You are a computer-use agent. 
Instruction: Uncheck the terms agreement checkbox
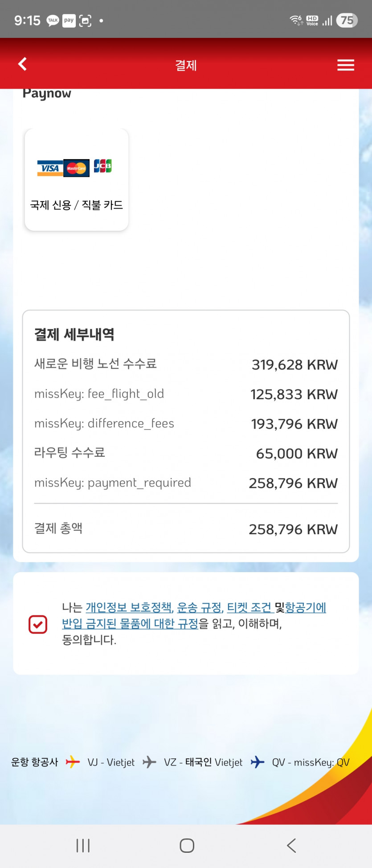click(x=38, y=624)
